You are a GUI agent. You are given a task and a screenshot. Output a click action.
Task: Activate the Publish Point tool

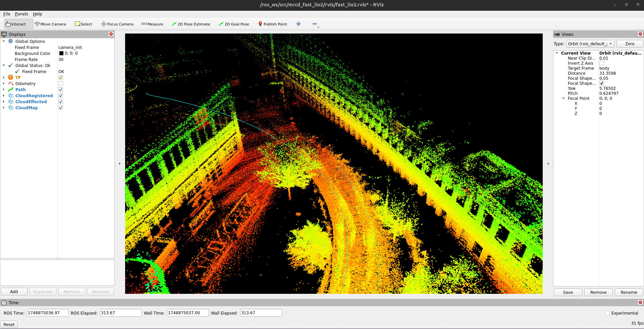pyautogui.click(x=273, y=24)
